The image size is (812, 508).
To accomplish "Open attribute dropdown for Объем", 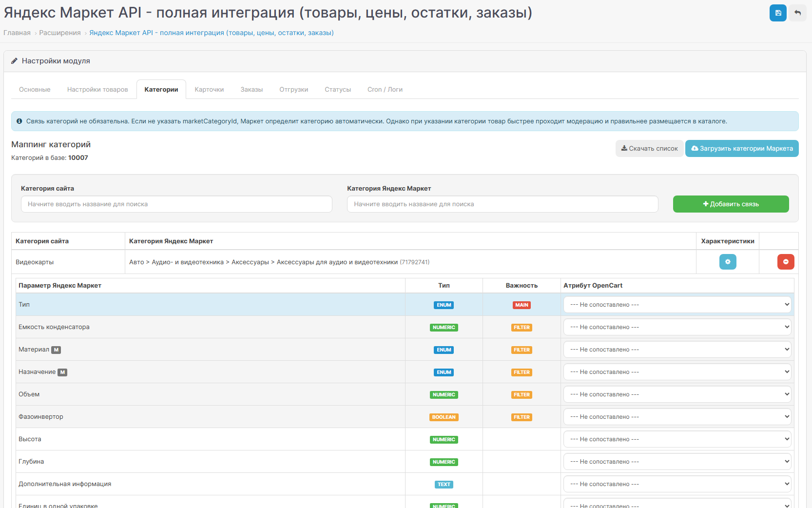I will point(677,394).
